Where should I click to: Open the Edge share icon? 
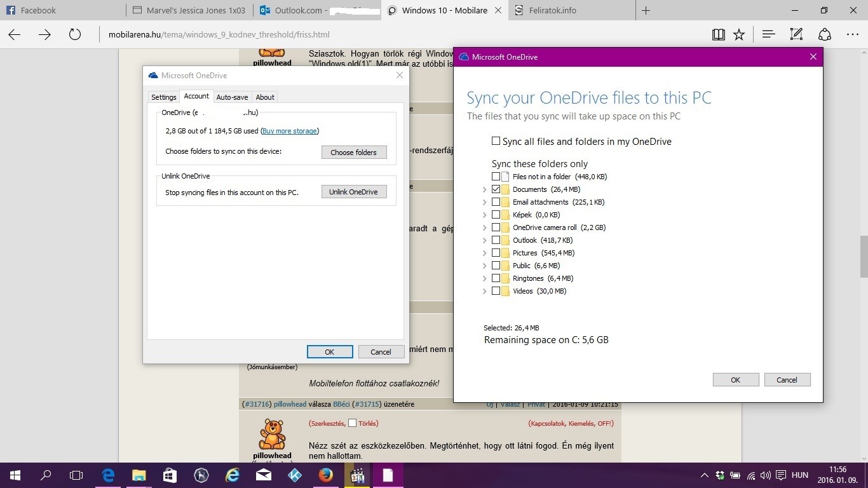(825, 35)
